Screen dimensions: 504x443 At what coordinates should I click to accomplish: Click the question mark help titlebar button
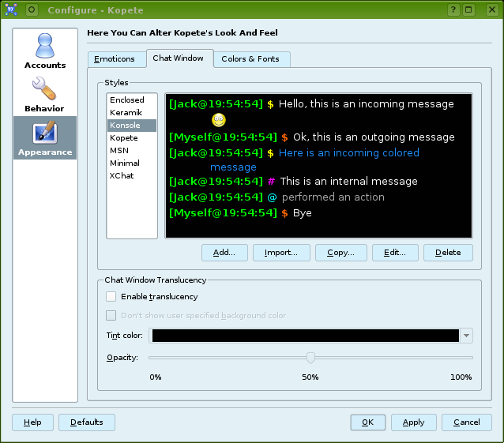click(453, 9)
